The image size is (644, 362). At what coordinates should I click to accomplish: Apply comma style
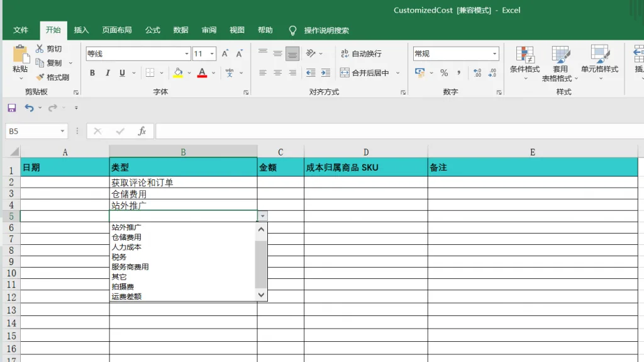(x=458, y=73)
